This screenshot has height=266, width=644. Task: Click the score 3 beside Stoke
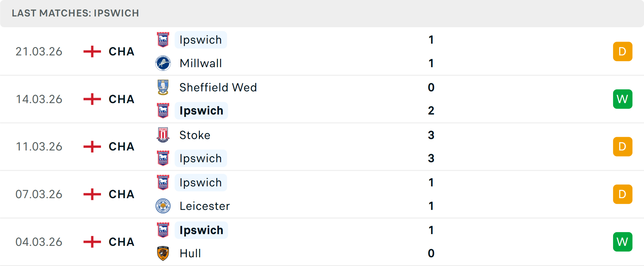431,135
